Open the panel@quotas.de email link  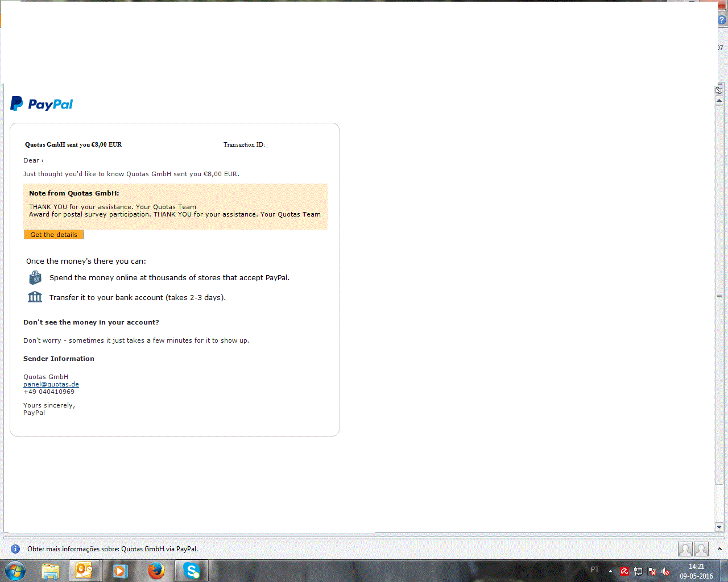coord(51,384)
